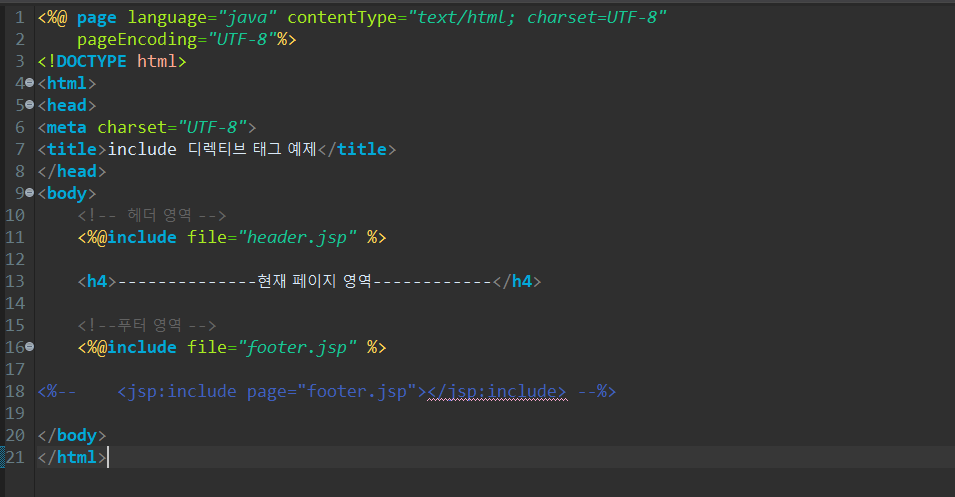
Task: Click the DOCTYPE keyword on line 3
Action: 91,61
